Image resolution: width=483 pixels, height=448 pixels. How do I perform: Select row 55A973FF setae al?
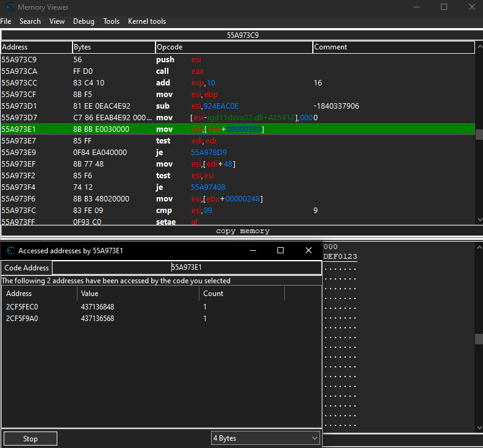pos(238,221)
